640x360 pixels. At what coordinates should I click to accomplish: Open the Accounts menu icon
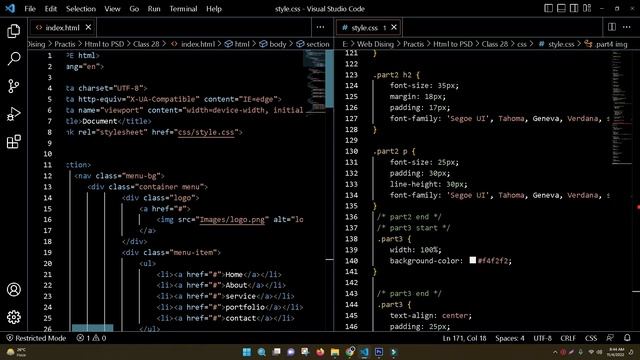pyautogui.click(x=13, y=289)
